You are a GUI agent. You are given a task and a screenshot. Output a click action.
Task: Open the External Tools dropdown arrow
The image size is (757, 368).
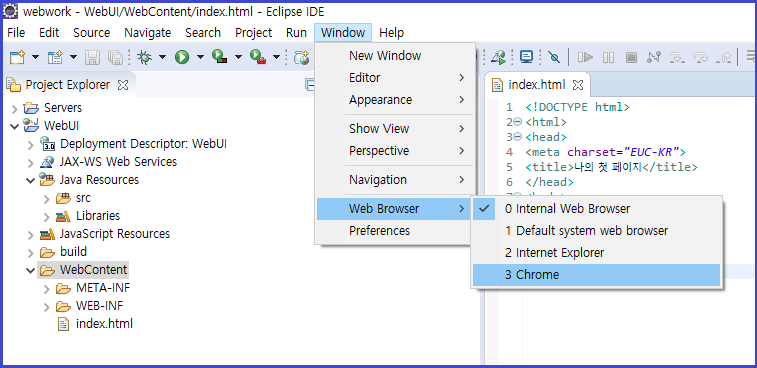pos(276,57)
